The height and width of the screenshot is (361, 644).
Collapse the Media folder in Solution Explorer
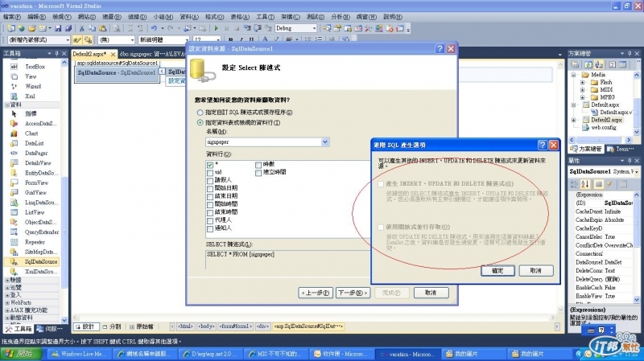(x=574, y=75)
